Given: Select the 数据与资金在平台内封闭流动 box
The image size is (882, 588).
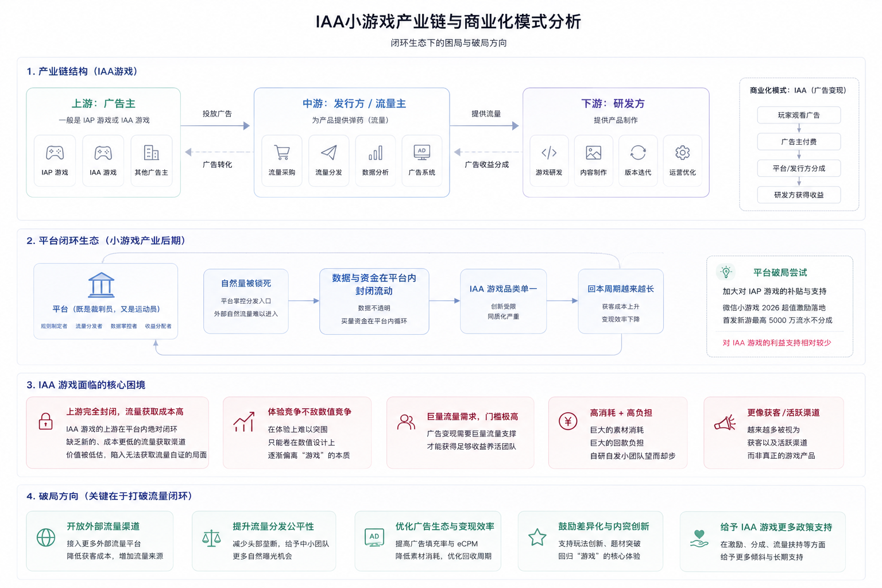Looking at the screenshot, I should 374,301.
